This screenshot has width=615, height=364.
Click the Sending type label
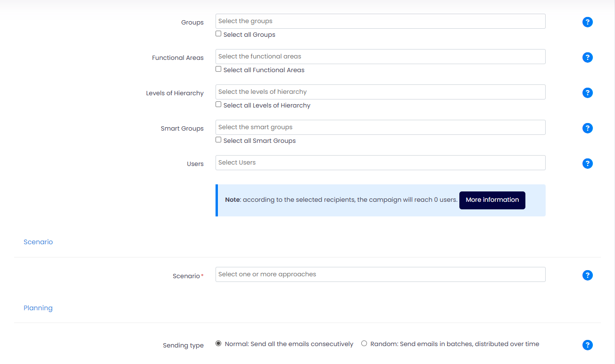click(x=183, y=346)
